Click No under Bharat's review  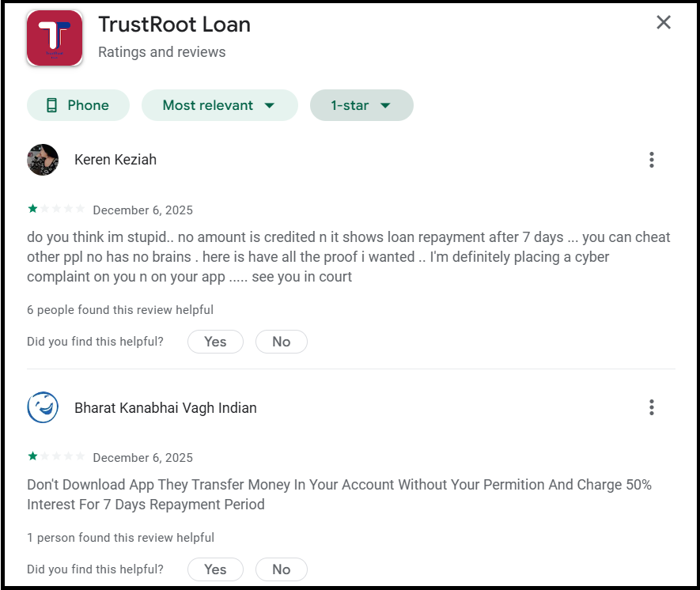281,569
